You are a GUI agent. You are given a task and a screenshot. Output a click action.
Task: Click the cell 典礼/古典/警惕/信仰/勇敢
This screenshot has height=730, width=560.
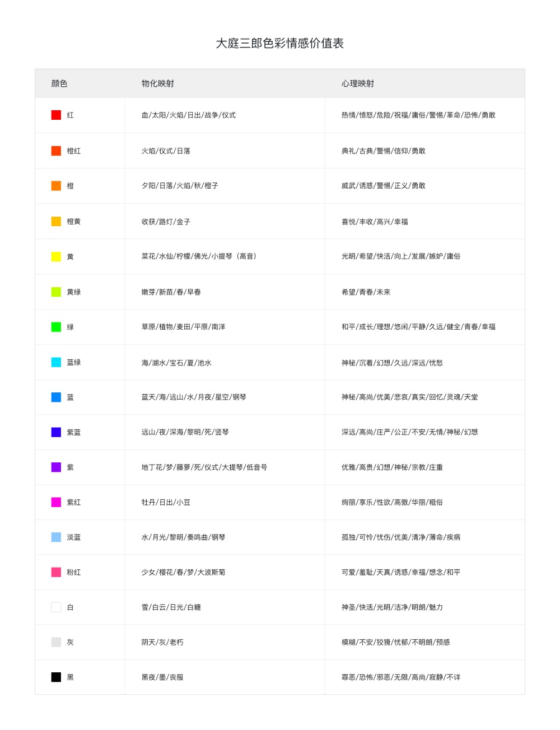click(424, 151)
